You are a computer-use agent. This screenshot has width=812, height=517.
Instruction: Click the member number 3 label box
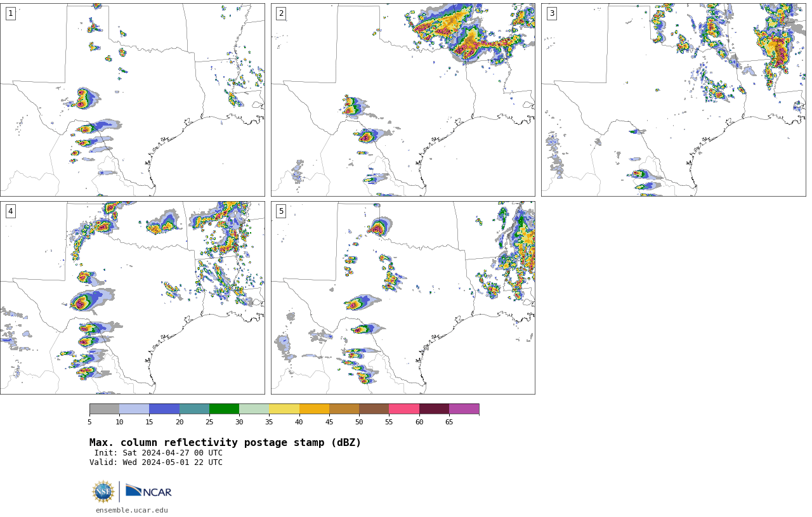pyautogui.click(x=551, y=13)
